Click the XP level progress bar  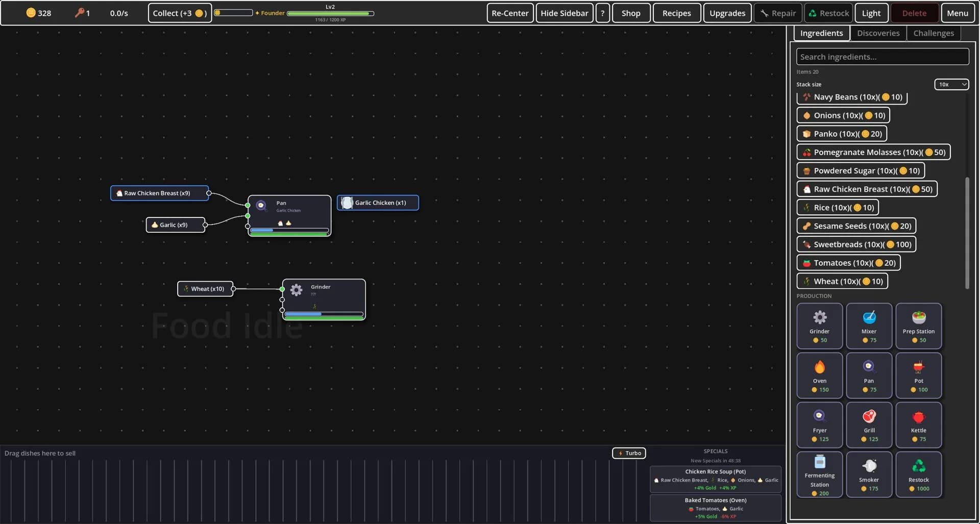click(330, 13)
